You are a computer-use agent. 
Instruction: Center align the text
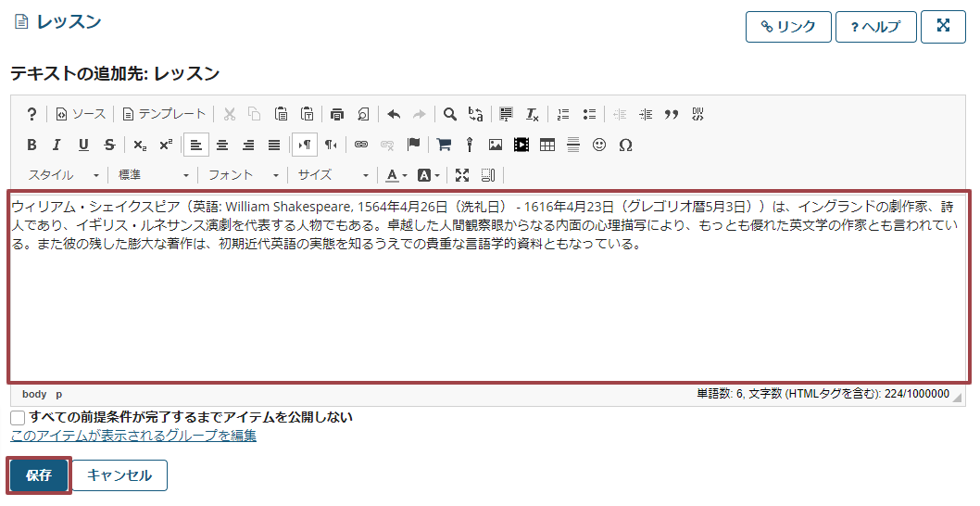click(x=222, y=145)
